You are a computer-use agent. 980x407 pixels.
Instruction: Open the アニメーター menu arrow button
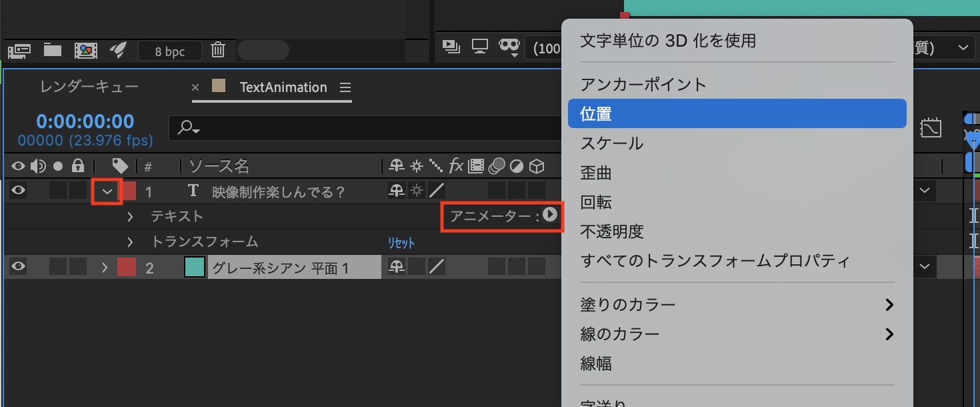pos(549,215)
